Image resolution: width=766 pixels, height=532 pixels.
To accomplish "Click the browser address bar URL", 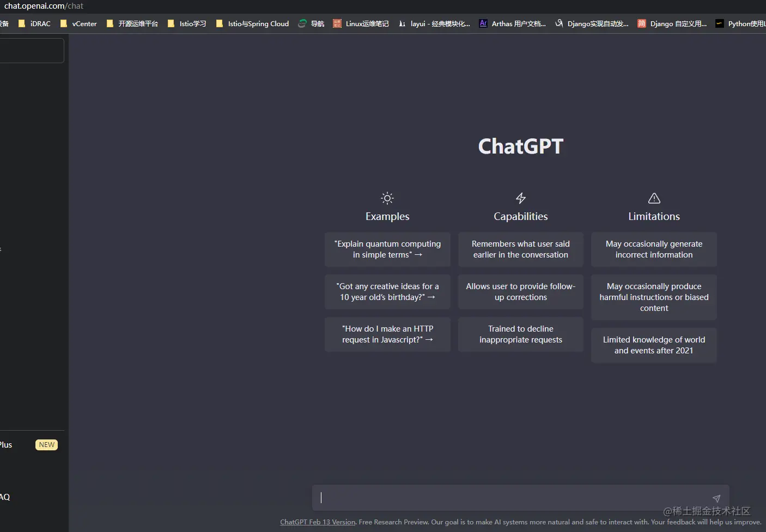I will 44,6.
